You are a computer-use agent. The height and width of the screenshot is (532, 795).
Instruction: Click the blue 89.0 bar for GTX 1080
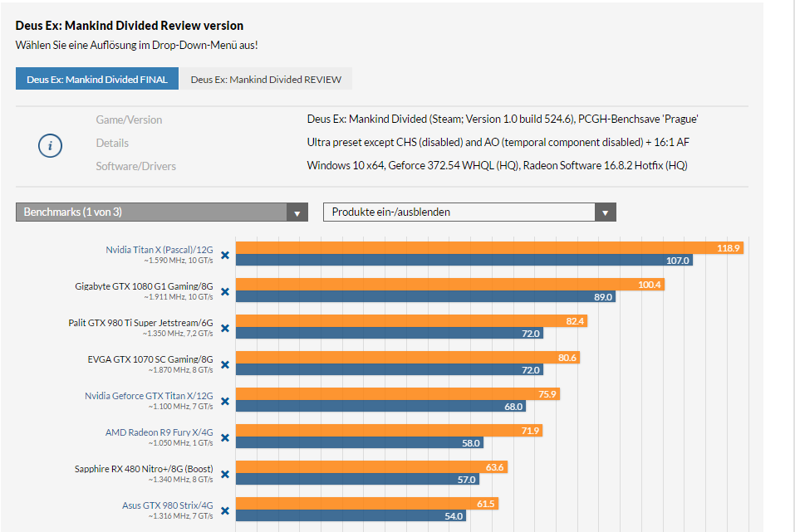click(x=425, y=296)
